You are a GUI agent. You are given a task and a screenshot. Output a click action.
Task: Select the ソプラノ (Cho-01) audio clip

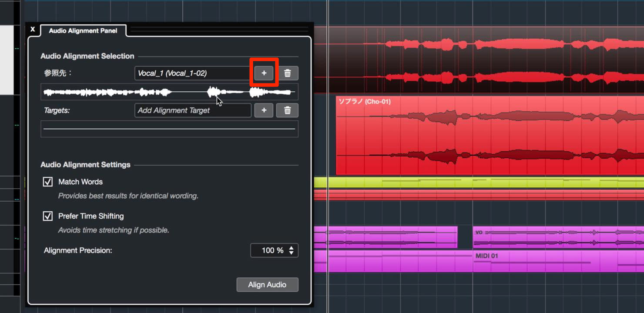pyautogui.click(x=490, y=135)
